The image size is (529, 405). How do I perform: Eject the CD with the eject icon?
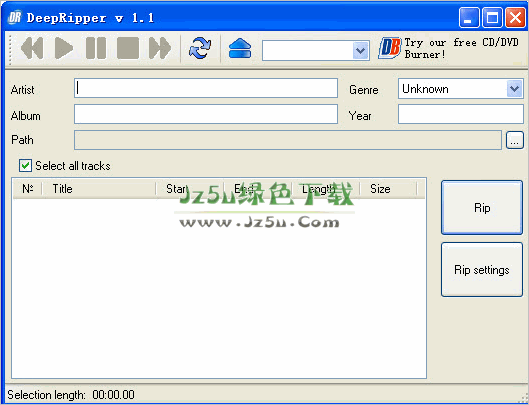[240, 48]
